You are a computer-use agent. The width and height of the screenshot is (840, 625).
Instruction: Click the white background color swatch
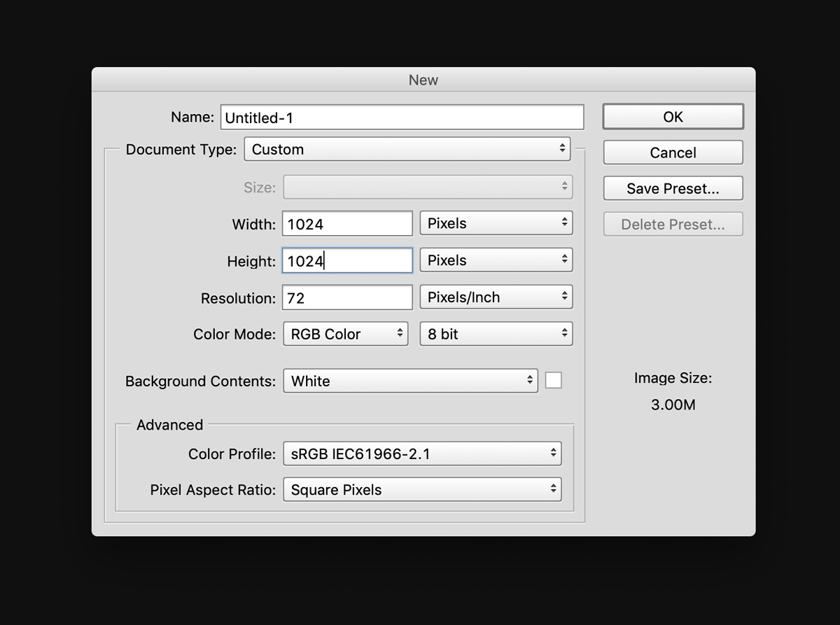553,380
